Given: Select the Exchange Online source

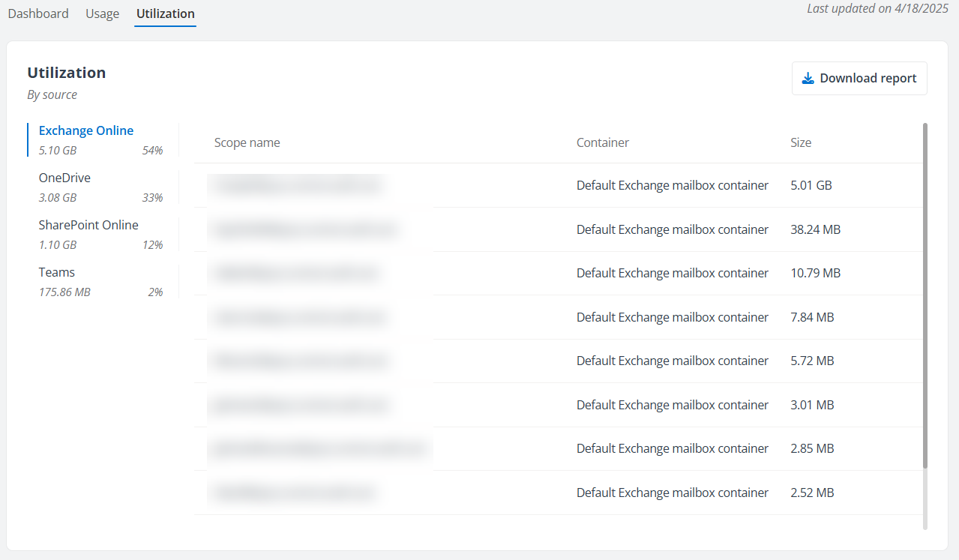Looking at the screenshot, I should (85, 130).
